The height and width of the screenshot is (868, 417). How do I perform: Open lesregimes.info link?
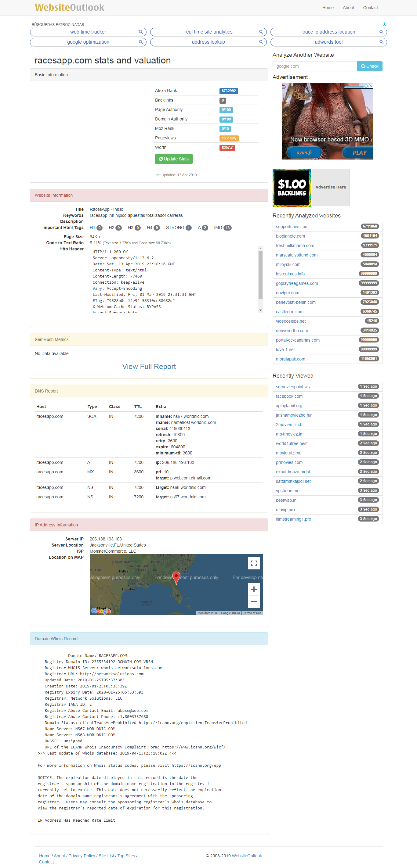tap(290, 274)
